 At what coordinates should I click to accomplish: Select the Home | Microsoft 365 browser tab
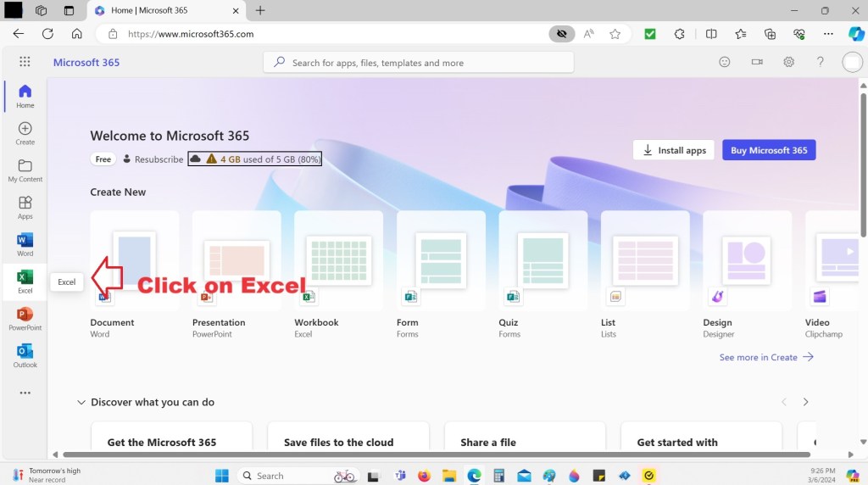(161, 10)
